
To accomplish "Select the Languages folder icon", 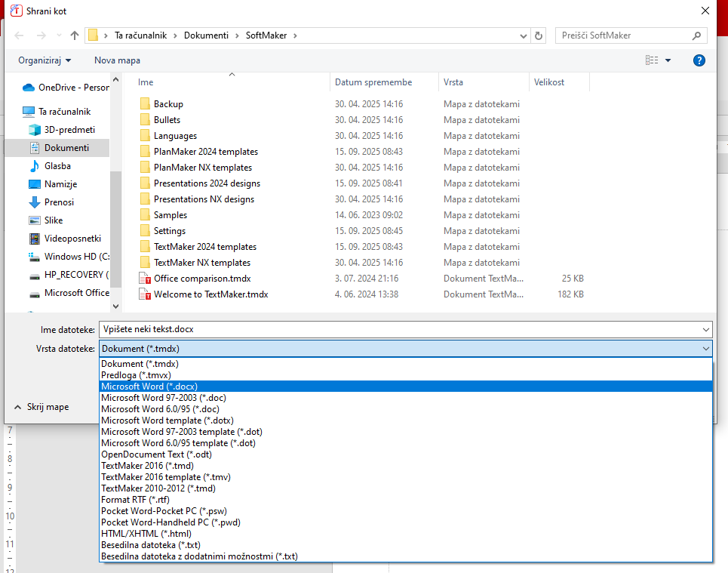I will (x=145, y=135).
